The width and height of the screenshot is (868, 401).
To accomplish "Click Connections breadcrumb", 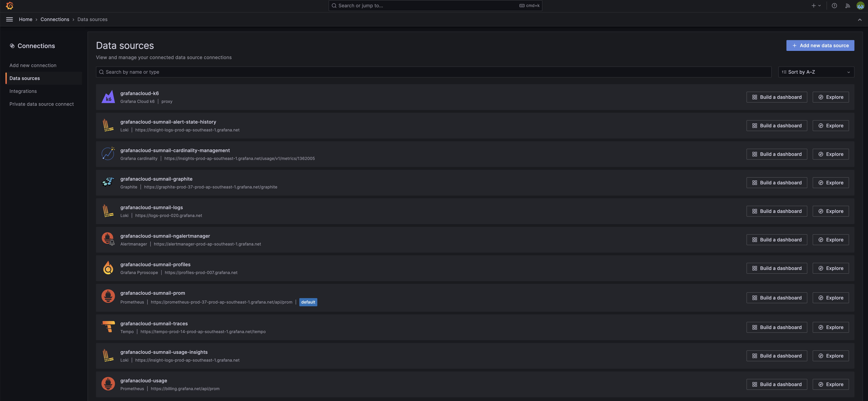I will tap(55, 20).
